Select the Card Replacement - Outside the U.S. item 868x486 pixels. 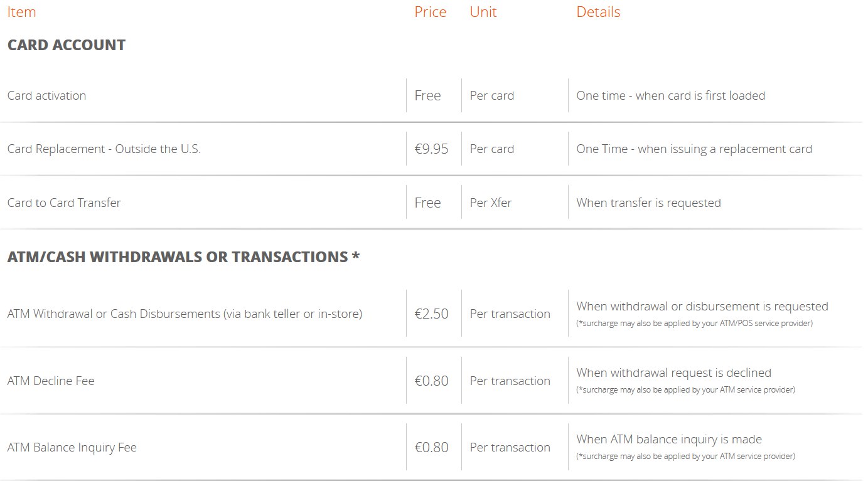104,149
